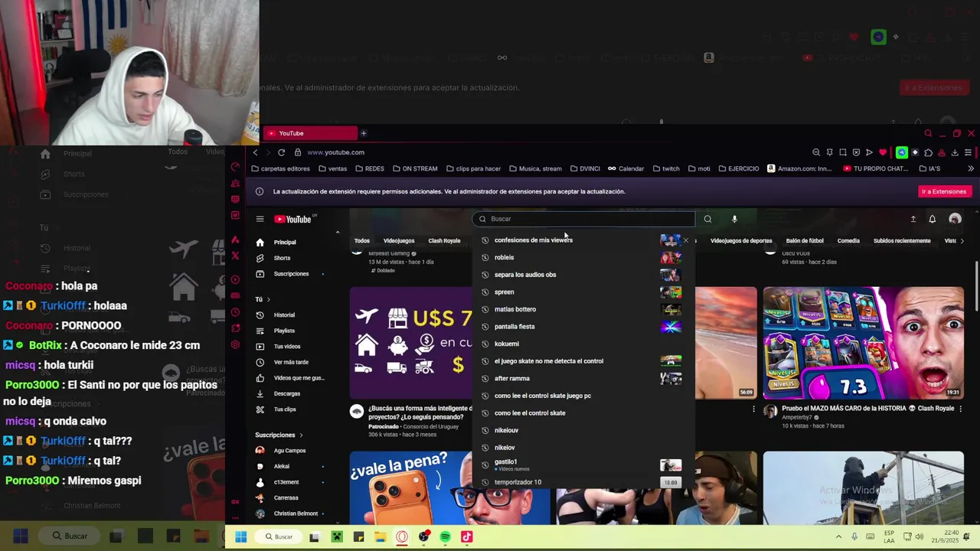The image size is (980, 551).
Task: Pick the 'matias bottero' suggestion
Action: coord(583,309)
